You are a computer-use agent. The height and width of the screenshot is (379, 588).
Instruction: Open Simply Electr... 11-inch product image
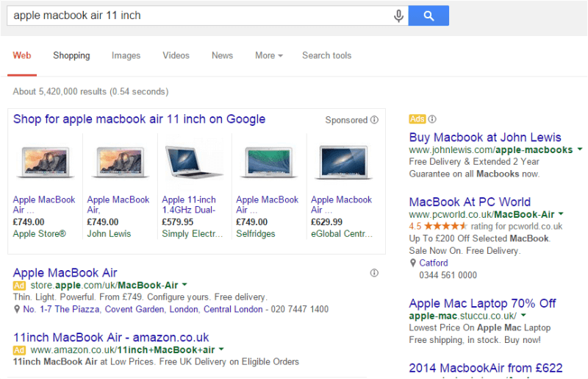tap(194, 161)
